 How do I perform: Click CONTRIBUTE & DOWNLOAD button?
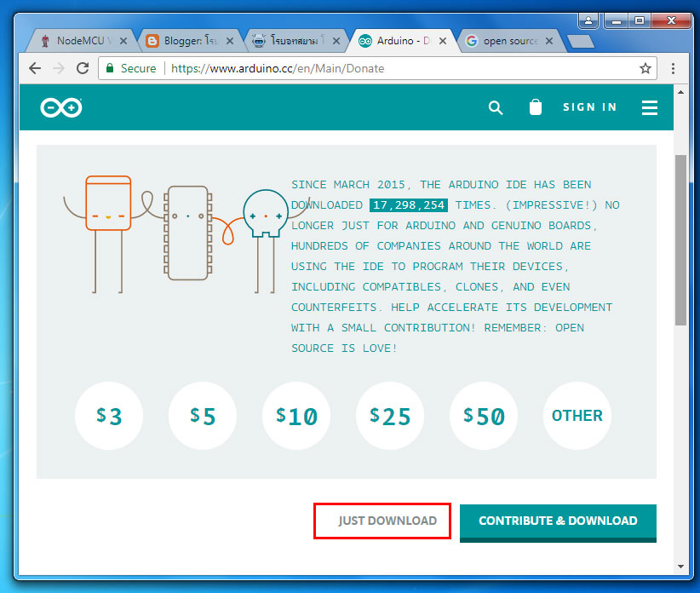(x=558, y=522)
